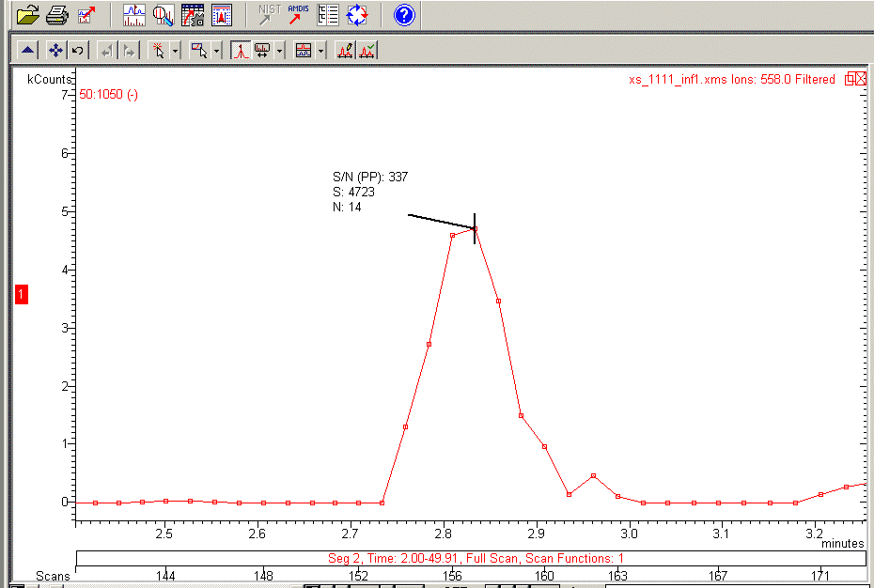The image size is (874, 588).
Task: Print the chromatogram using the printer icon
Action: point(57,14)
